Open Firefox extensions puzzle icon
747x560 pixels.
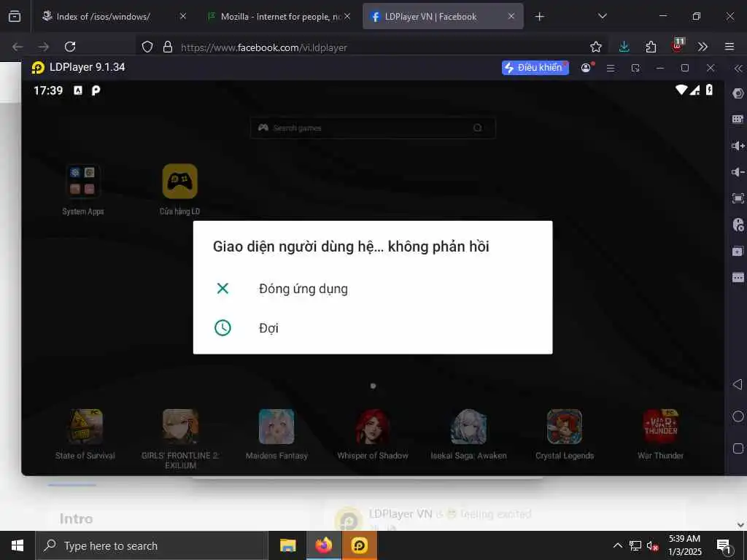[x=651, y=47]
